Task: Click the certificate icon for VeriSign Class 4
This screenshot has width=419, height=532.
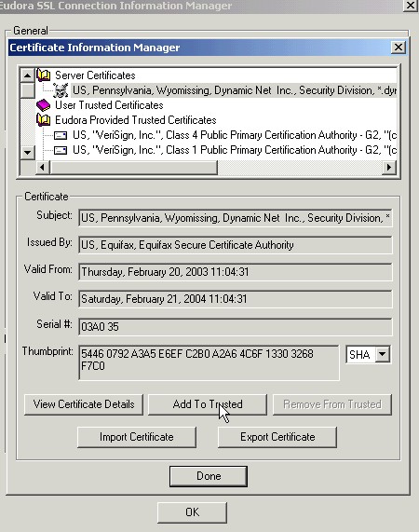Action: (61, 135)
